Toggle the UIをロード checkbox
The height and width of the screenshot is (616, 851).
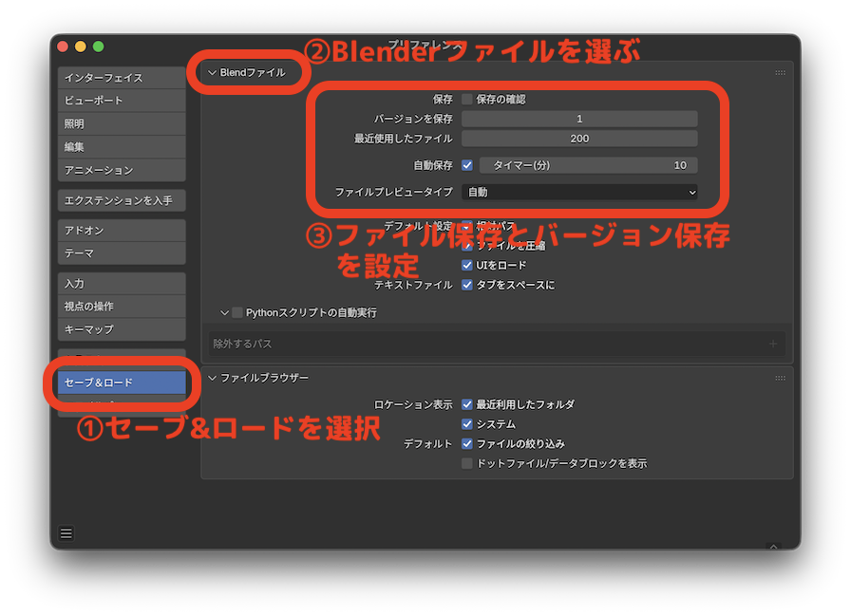[466, 265]
